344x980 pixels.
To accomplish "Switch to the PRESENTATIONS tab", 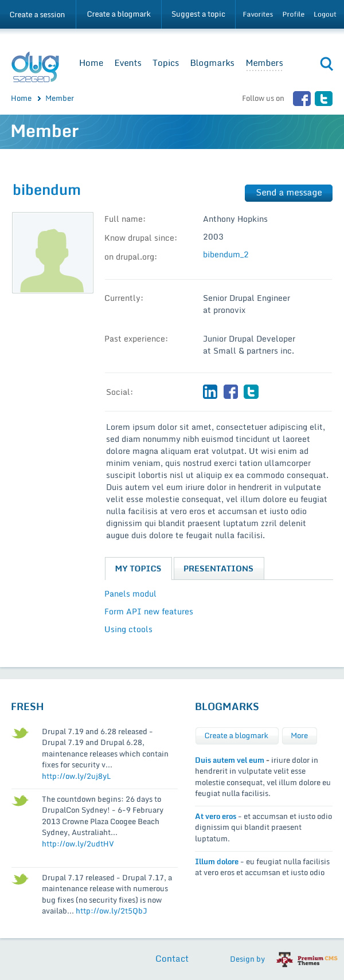I will [x=218, y=569].
